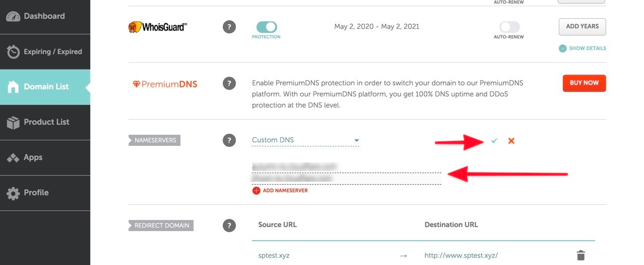
Task: Disable the WhoisGuard Protection toggle
Action: point(267,27)
